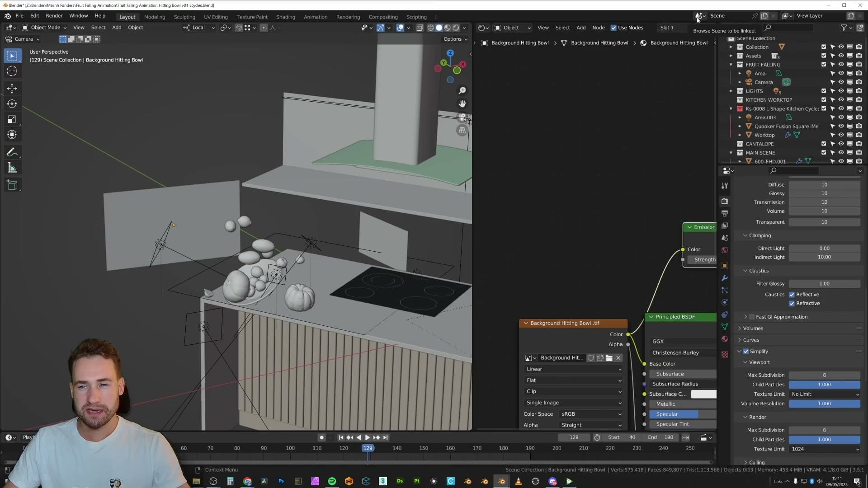868x488 pixels.
Task: Open the sRGB Color Space dropdown
Action: point(591,414)
